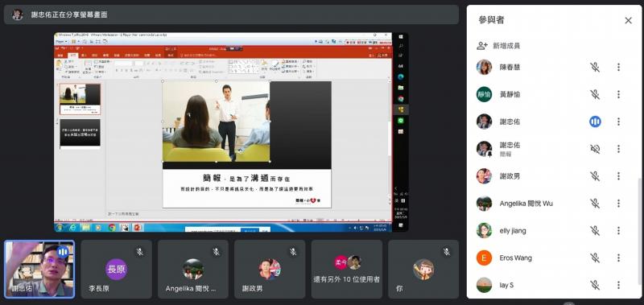This screenshot has height=305, width=644.
Task: Open more options for elly jiang
Action: (618, 231)
